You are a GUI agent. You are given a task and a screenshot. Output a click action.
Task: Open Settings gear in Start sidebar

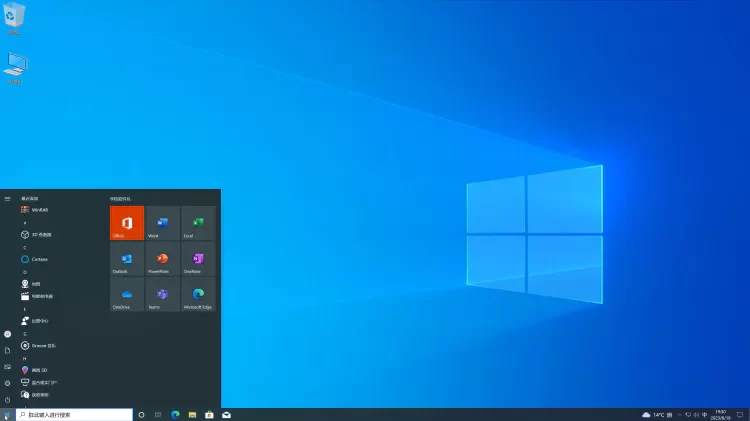point(7,383)
